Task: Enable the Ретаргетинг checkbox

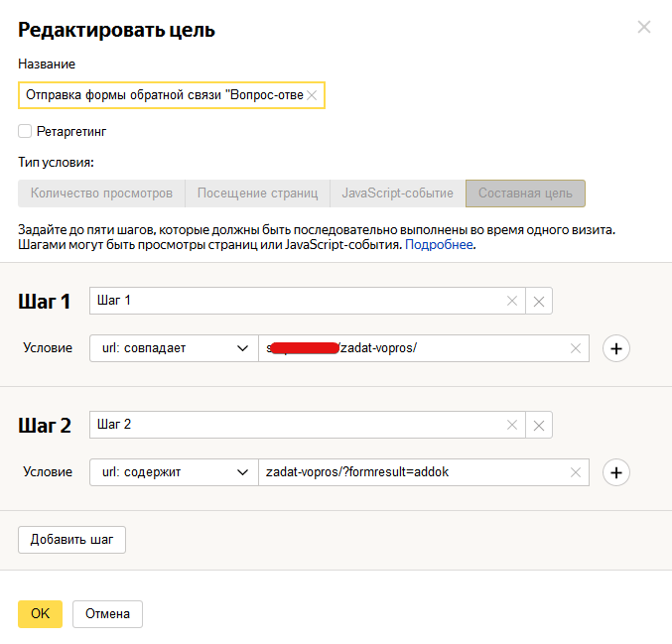Action: pos(25,131)
